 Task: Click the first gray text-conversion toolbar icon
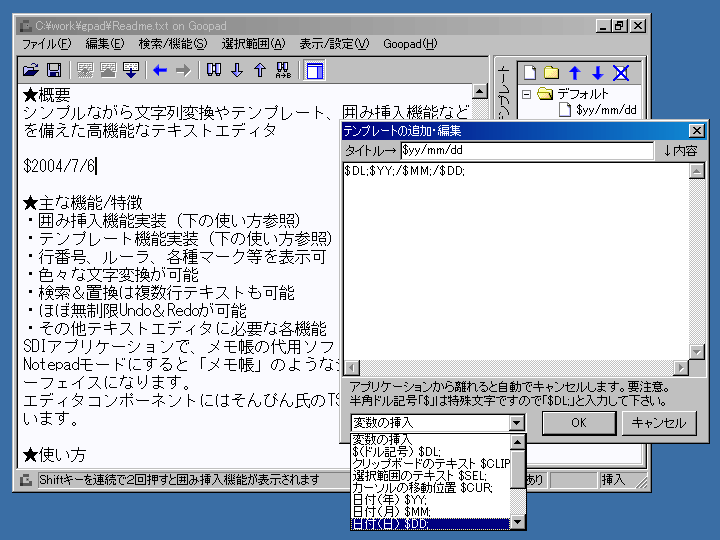click(x=85, y=70)
